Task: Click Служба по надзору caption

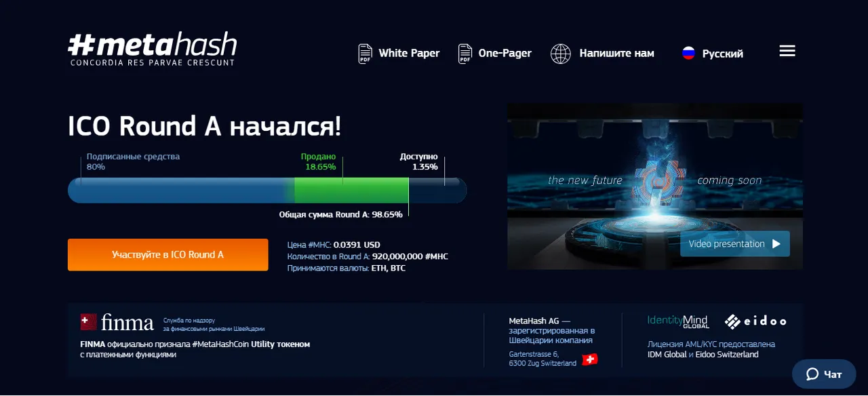Action: 214,324
